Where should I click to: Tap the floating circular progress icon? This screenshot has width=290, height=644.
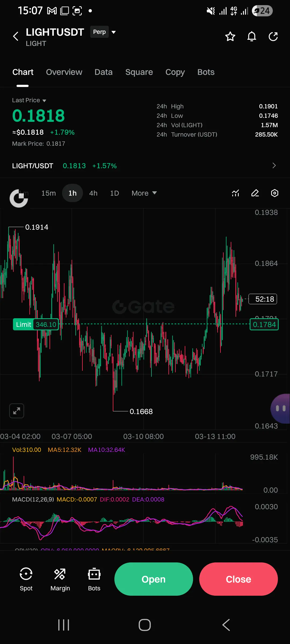click(19, 199)
